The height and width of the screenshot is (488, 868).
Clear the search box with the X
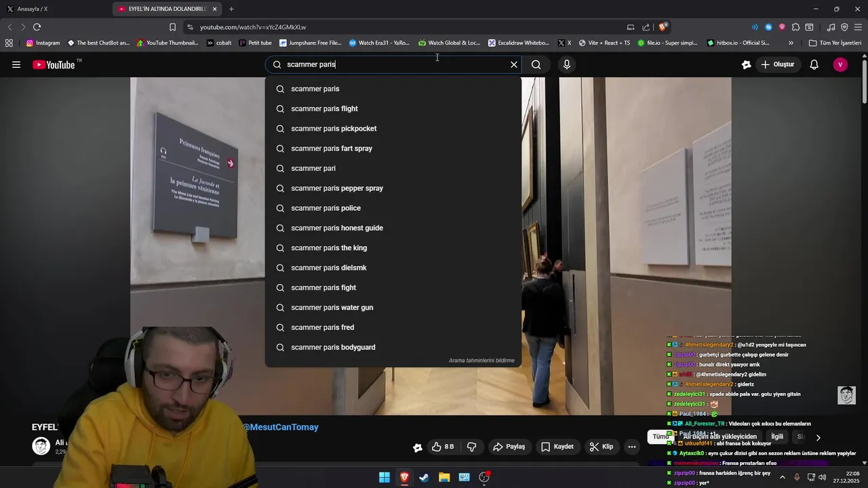514,64
